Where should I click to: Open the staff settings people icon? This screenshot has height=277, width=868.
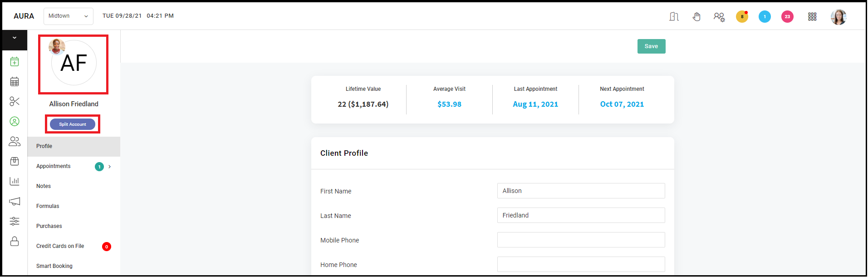point(719,17)
